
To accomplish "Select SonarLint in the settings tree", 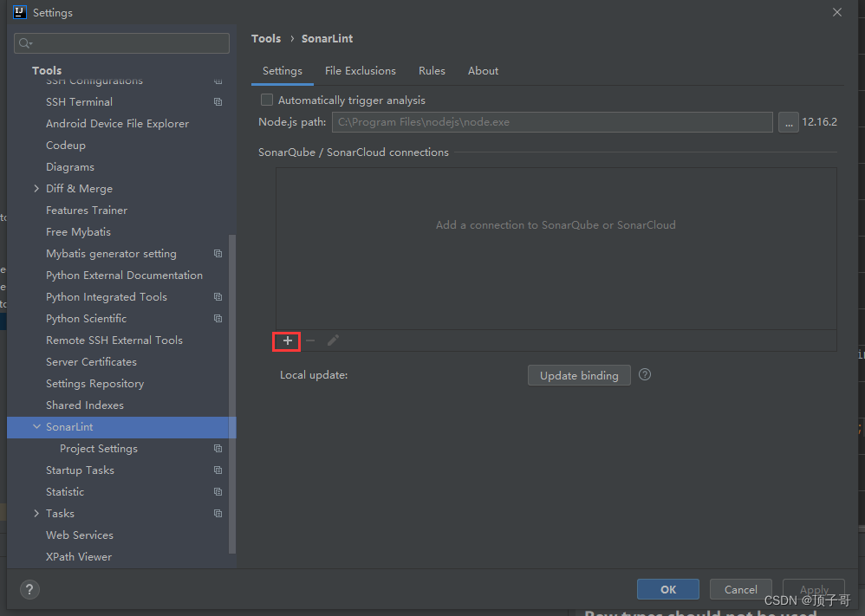I will (x=121, y=427).
